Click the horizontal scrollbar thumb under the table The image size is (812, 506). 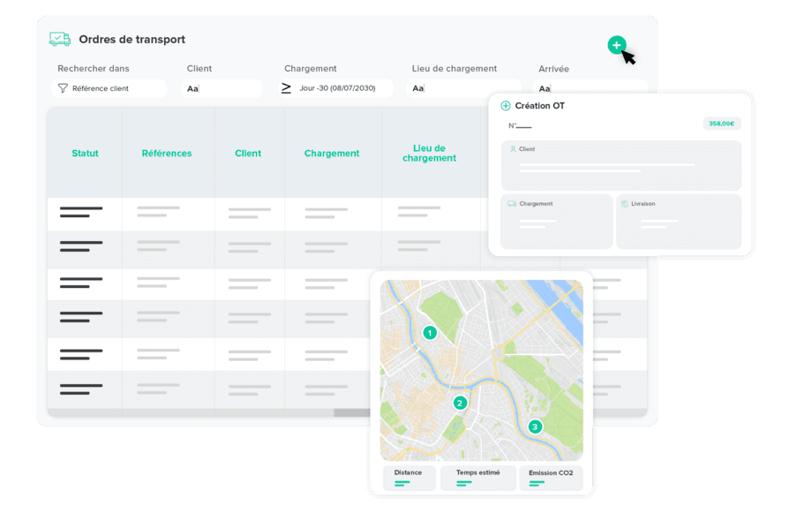[352, 412]
